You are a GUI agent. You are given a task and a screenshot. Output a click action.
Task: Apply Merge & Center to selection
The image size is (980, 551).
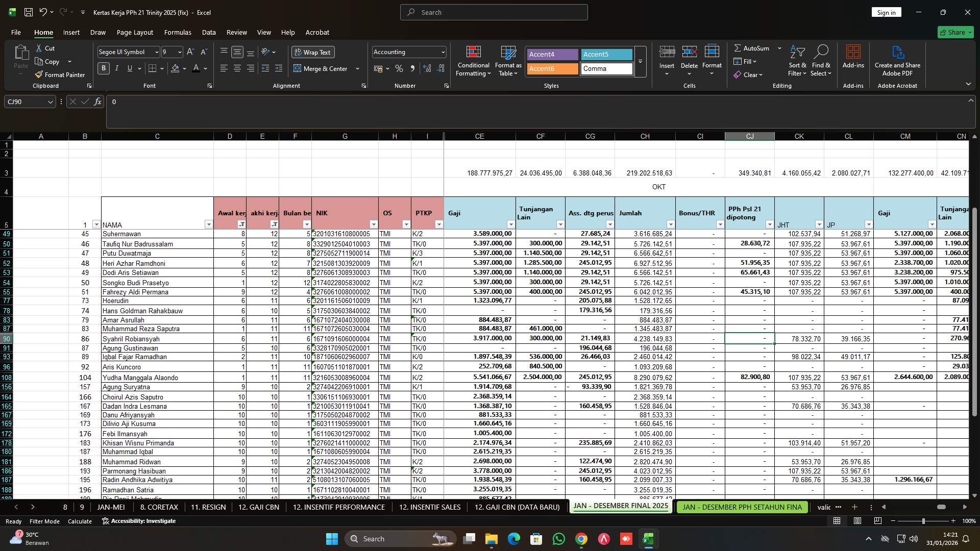(323, 68)
